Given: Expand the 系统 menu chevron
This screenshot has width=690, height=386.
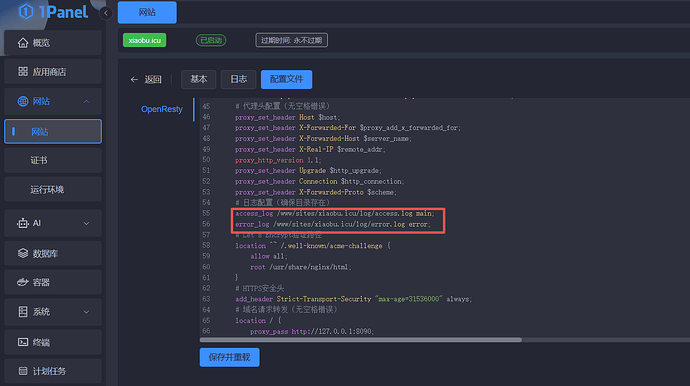Looking at the screenshot, I should pos(86,312).
